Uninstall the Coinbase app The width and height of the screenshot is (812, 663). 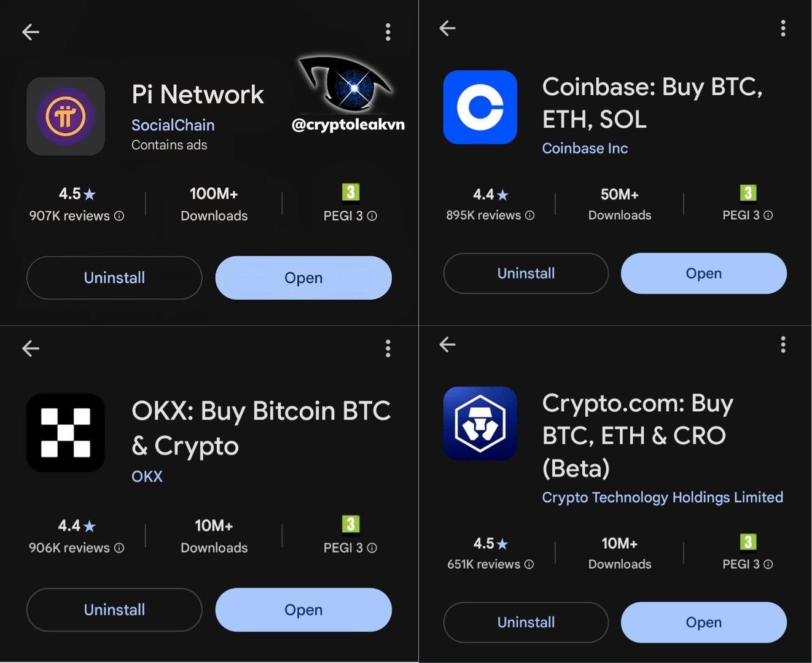[526, 274]
